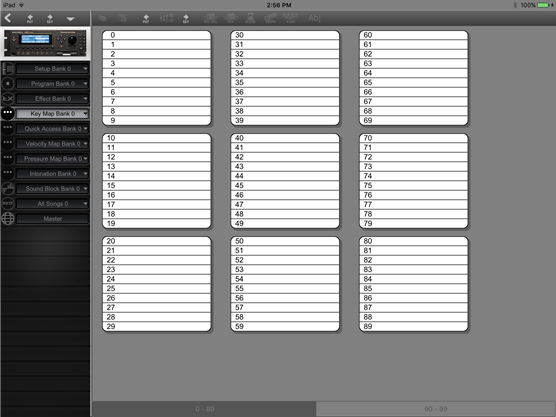Open the Quick Access Bank 0 dropdown
Screen dimensions: 556x417
[x=52, y=129]
